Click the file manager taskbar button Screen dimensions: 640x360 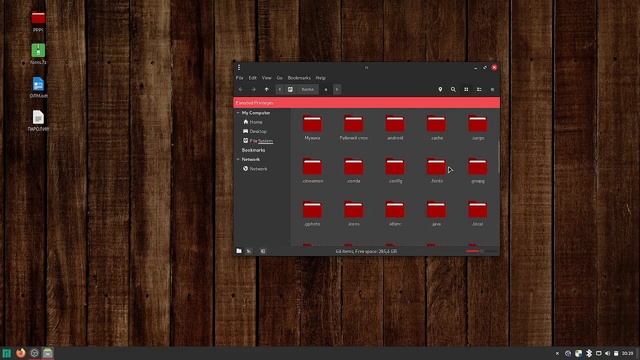tap(48, 353)
